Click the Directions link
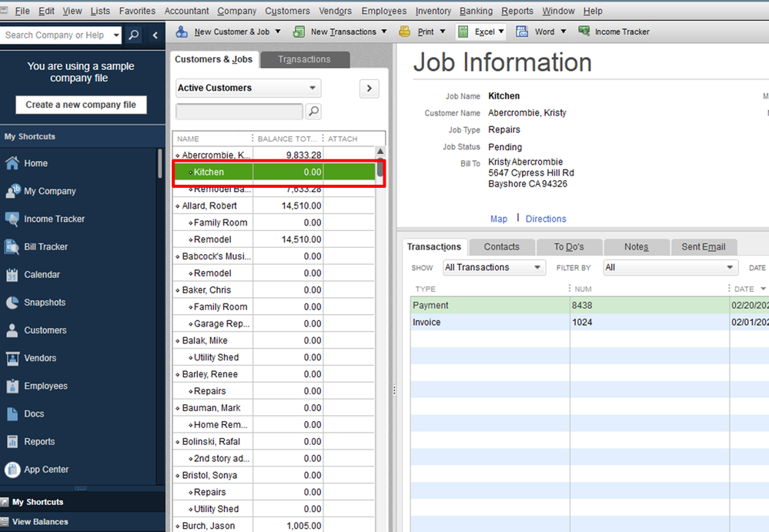This screenshot has width=769, height=532. (x=546, y=219)
